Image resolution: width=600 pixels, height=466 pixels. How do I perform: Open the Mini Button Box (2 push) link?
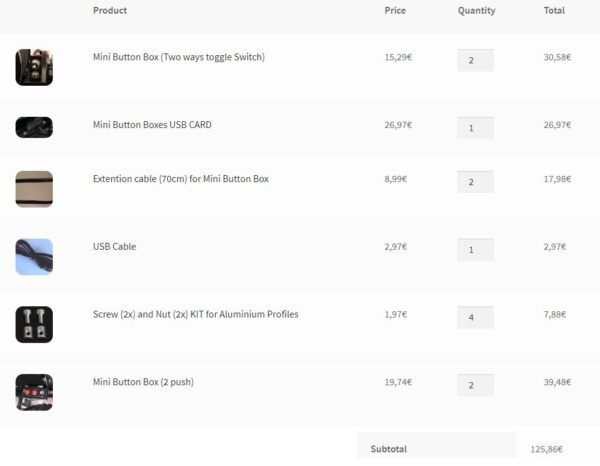143,382
